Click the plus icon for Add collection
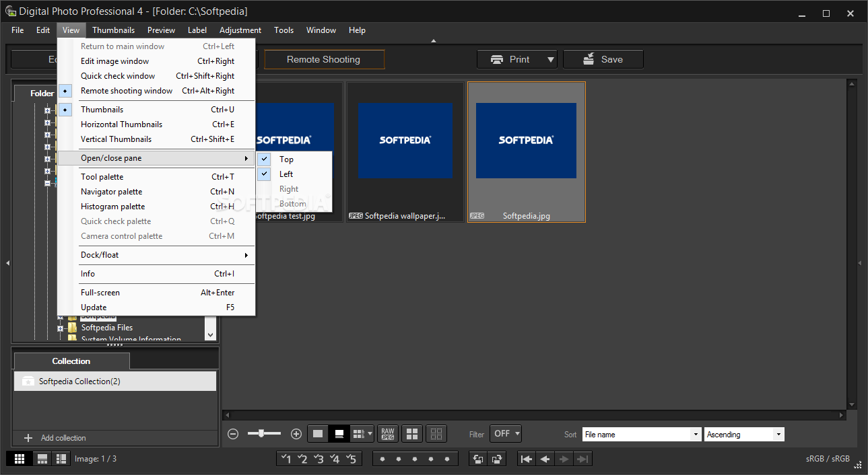 coord(28,438)
